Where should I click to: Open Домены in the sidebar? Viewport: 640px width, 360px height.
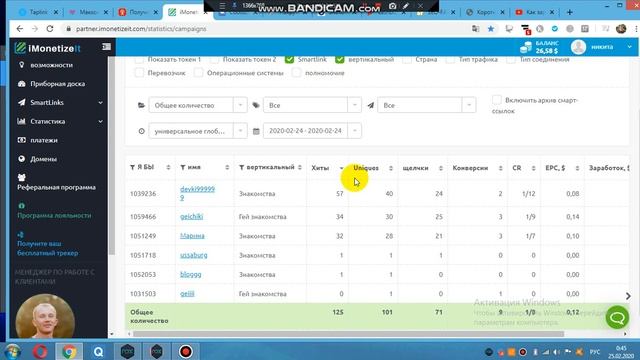click(x=43, y=159)
